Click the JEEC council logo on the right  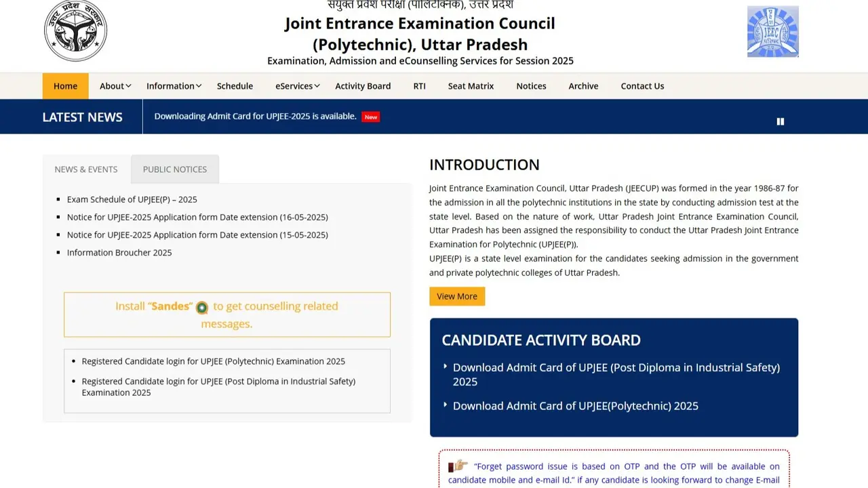pos(772,30)
